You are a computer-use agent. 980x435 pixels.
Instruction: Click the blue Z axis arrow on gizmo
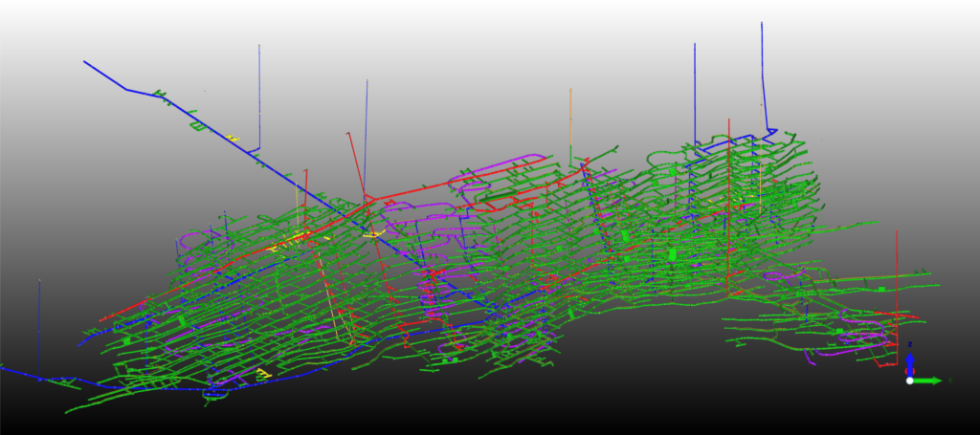909,363
